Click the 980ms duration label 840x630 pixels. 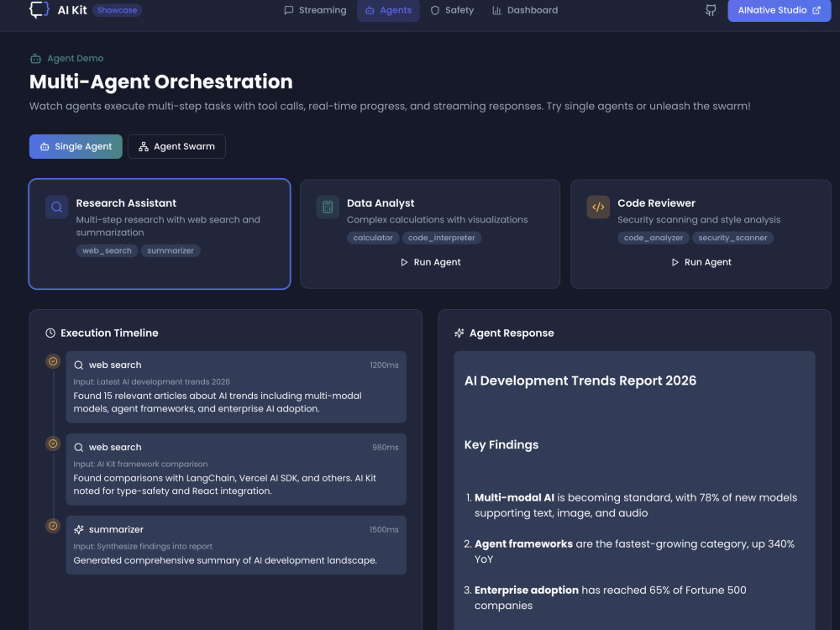pyautogui.click(x=386, y=448)
